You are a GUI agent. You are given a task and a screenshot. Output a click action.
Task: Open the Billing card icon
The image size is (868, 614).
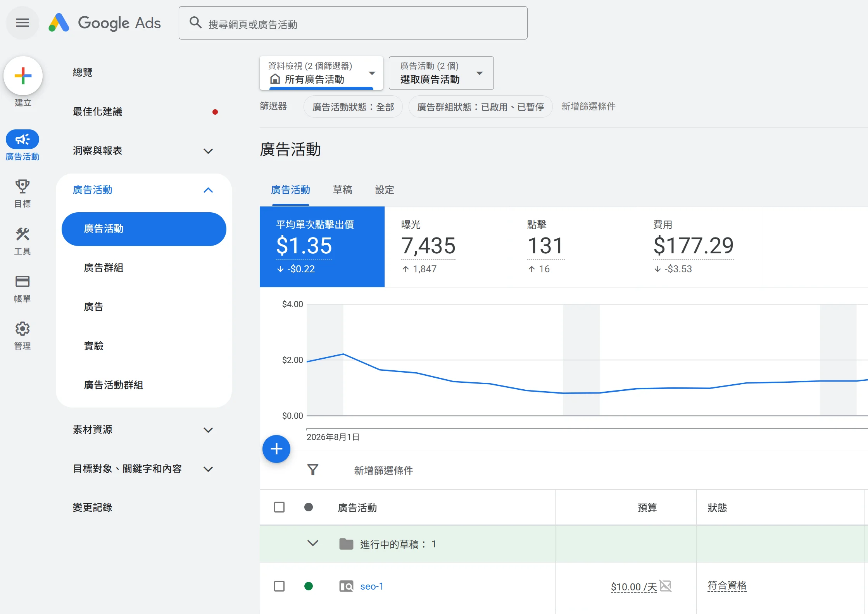click(22, 281)
